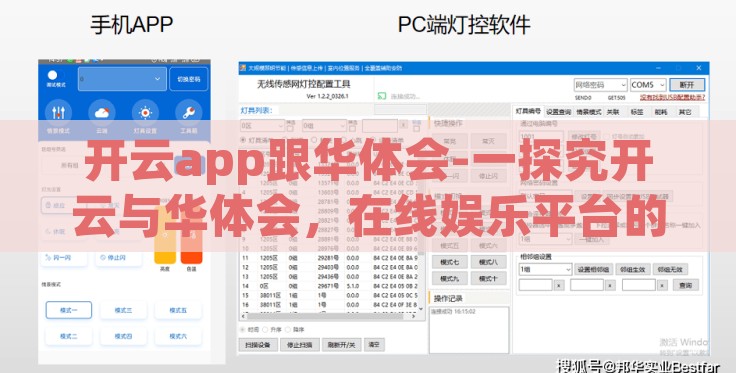The width and height of the screenshot is (736, 373).
Task: Click the 清空 clear button
Action: pos(374,344)
